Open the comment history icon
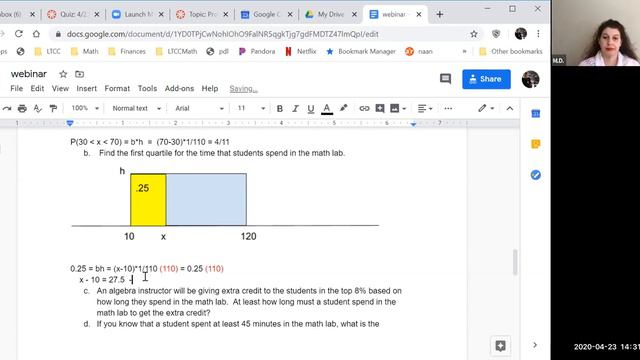This screenshot has height=360, width=640. tap(445, 79)
